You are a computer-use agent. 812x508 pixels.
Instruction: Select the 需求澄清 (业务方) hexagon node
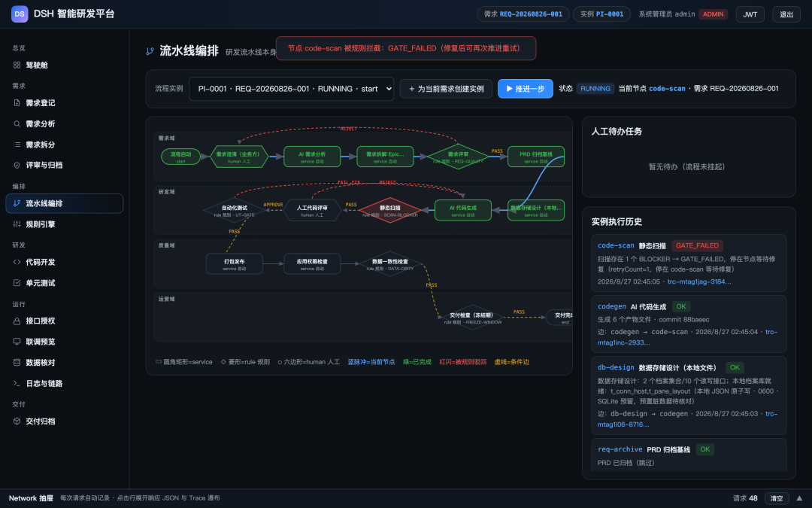tap(239, 157)
